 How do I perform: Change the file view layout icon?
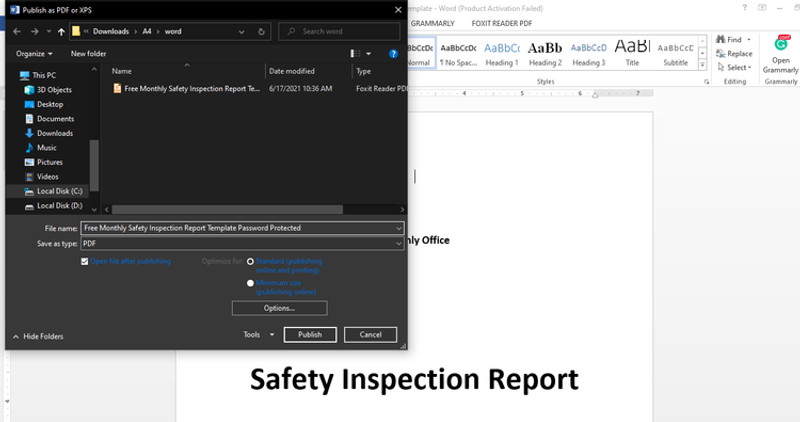click(x=355, y=54)
